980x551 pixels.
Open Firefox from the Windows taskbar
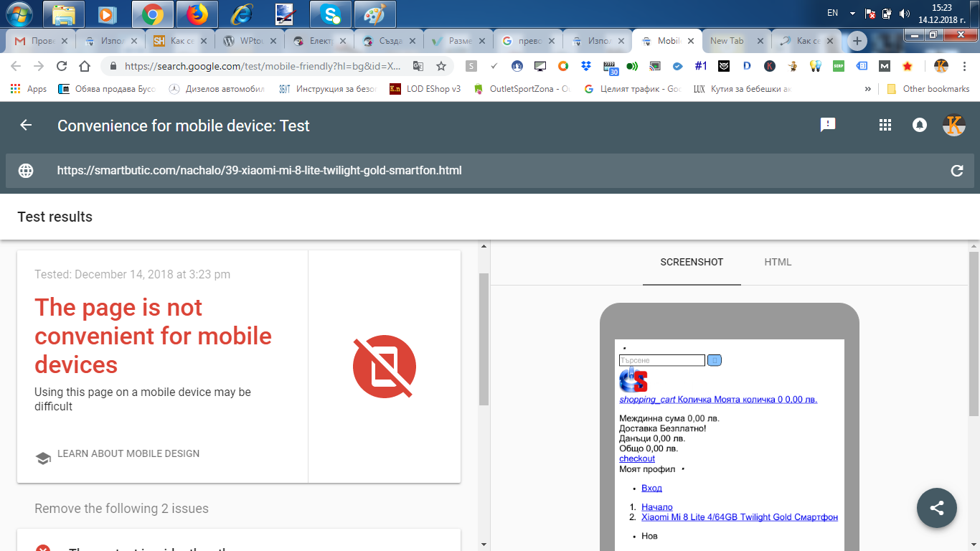click(x=197, y=14)
